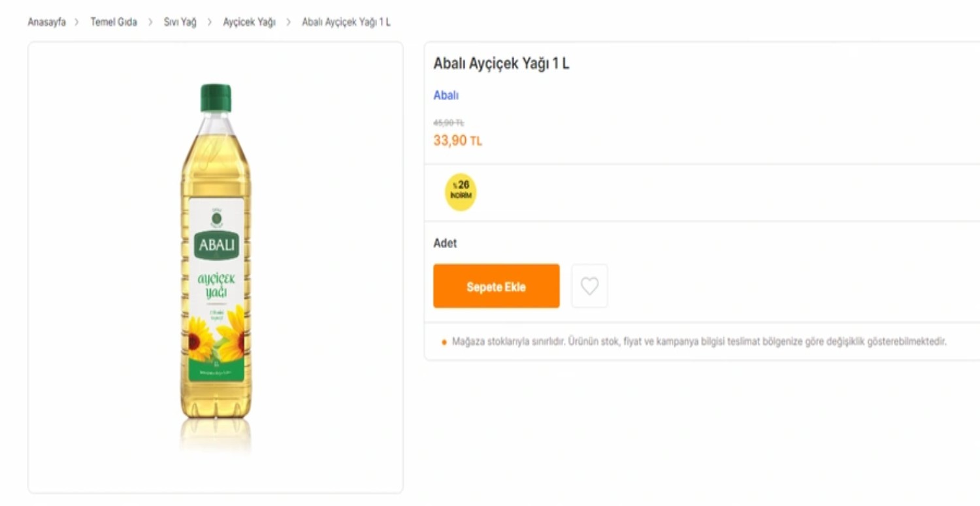Click the Abalı Ayçiçek Yağı 1 L breadcrumb
This screenshot has height=506, width=980.
346,22
